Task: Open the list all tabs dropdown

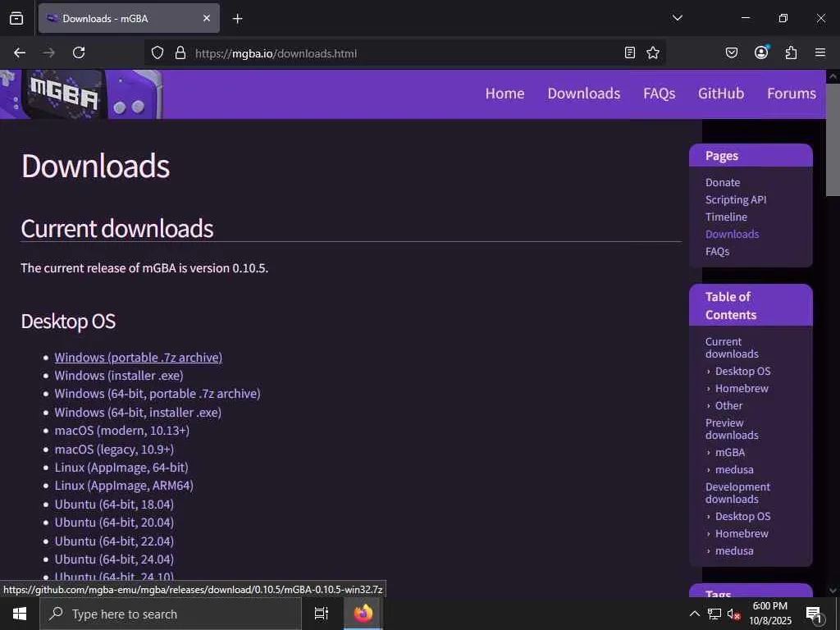Action: pos(677,18)
